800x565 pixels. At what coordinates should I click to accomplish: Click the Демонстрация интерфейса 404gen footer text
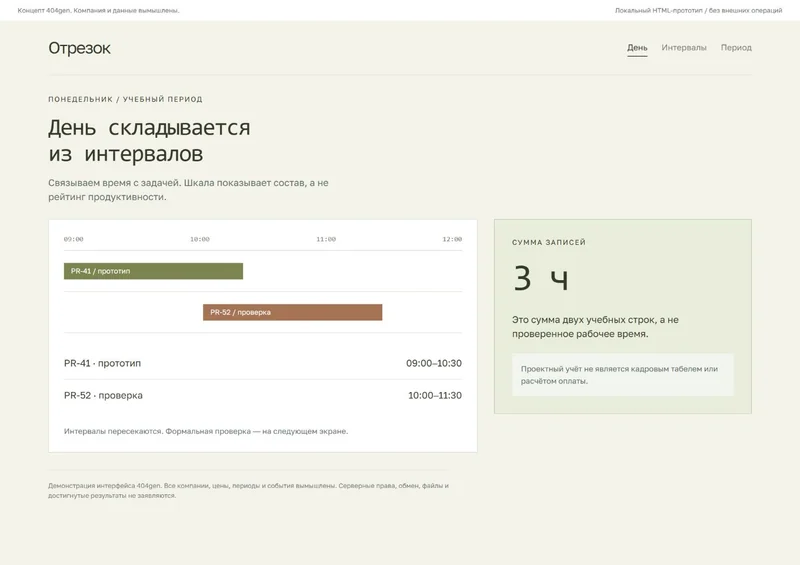point(248,490)
